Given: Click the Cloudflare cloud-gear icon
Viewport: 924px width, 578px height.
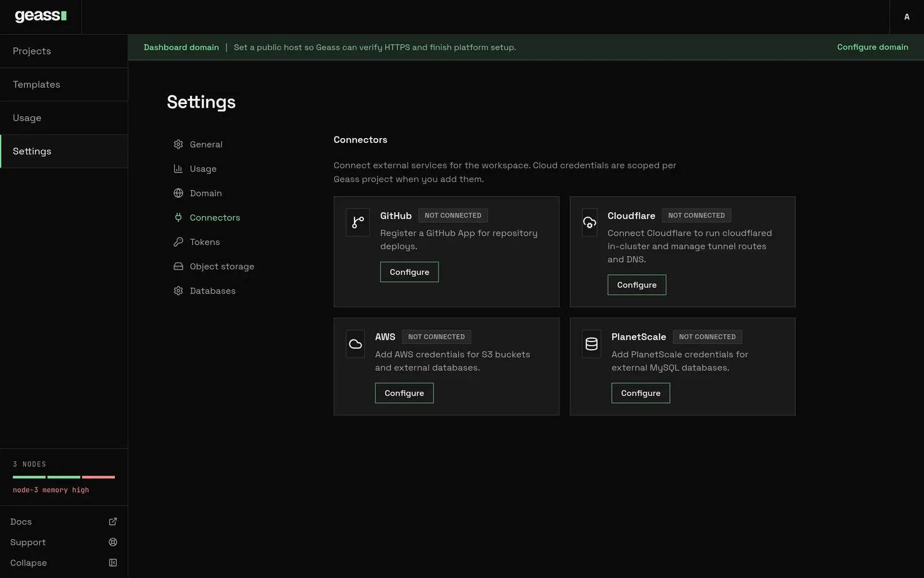Looking at the screenshot, I should coord(590,223).
